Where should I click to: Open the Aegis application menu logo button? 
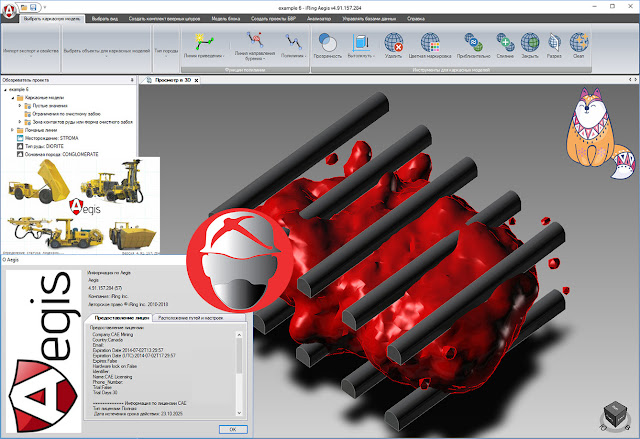coord(9,10)
